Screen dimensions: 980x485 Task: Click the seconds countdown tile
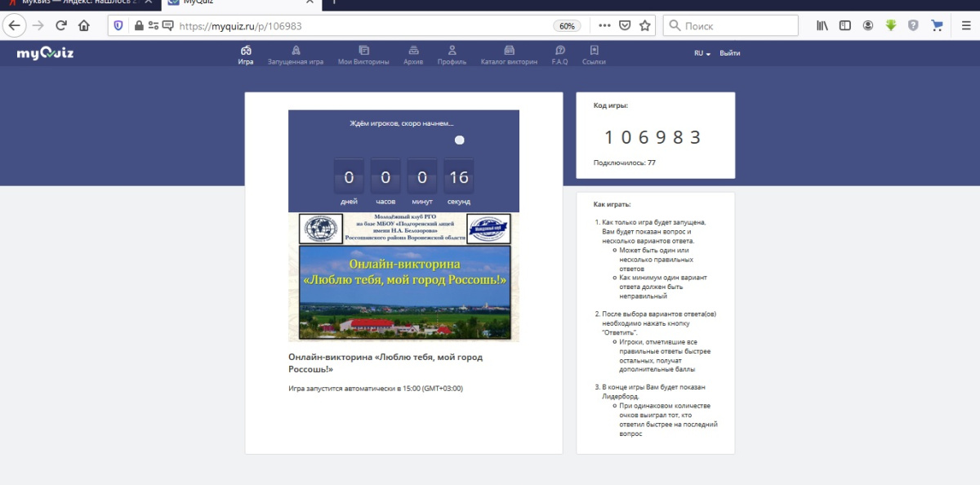[x=459, y=177]
